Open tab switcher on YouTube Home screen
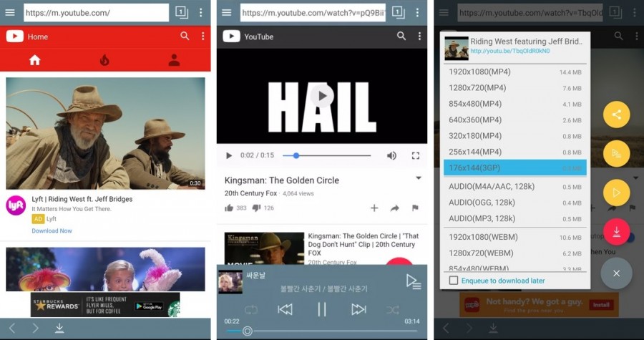644x340 pixels. [x=182, y=12]
